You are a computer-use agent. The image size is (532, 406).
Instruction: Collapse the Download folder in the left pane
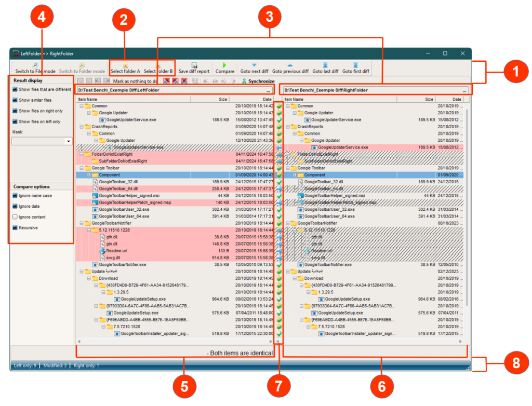pyautogui.click(x=89, y=278)
